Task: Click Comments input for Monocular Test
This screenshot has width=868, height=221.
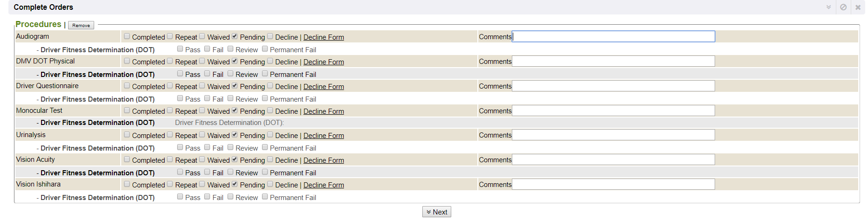Action: click(x=613, y=110)
